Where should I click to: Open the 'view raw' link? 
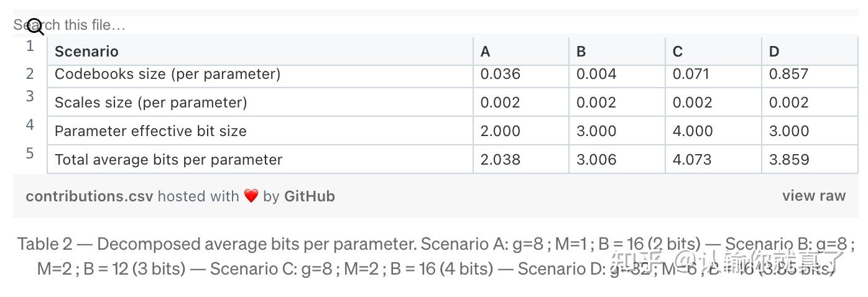click(813, 196)
